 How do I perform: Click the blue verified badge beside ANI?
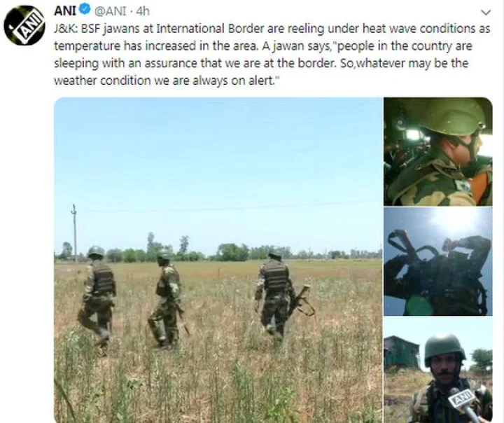tap(85, 10)
